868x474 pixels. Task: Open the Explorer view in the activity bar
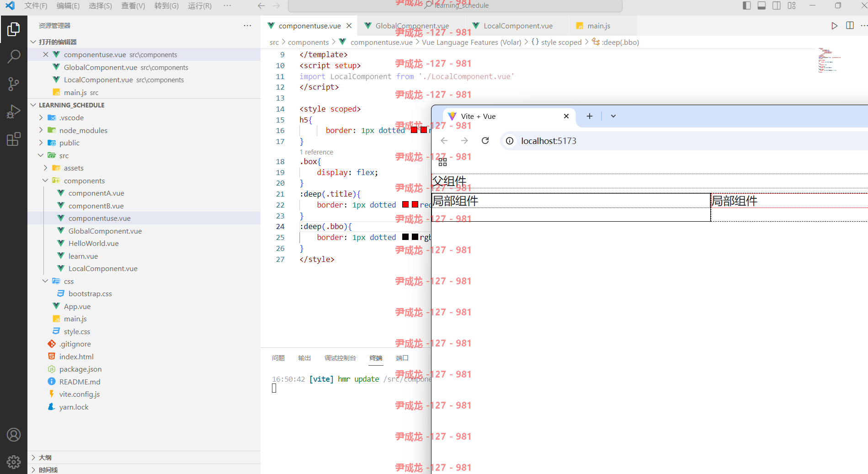pyautogui.click(x=14, y=30)
